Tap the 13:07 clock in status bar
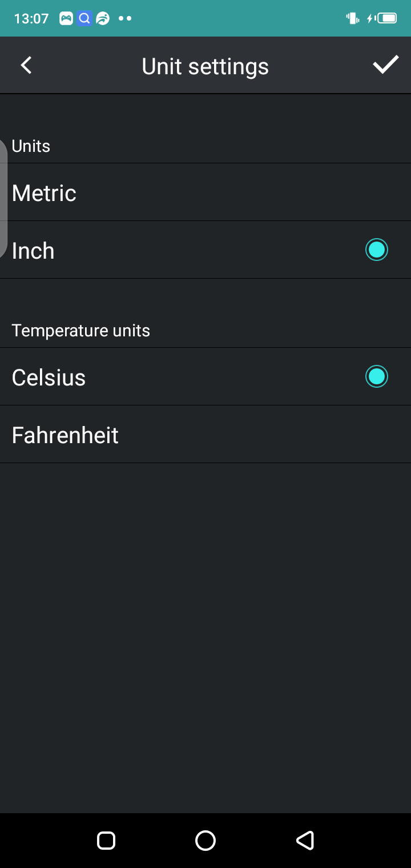 tap(31, 18)
